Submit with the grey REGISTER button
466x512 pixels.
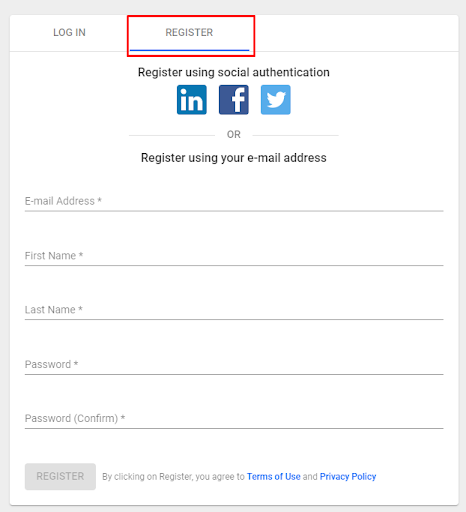tap(60, 476)
